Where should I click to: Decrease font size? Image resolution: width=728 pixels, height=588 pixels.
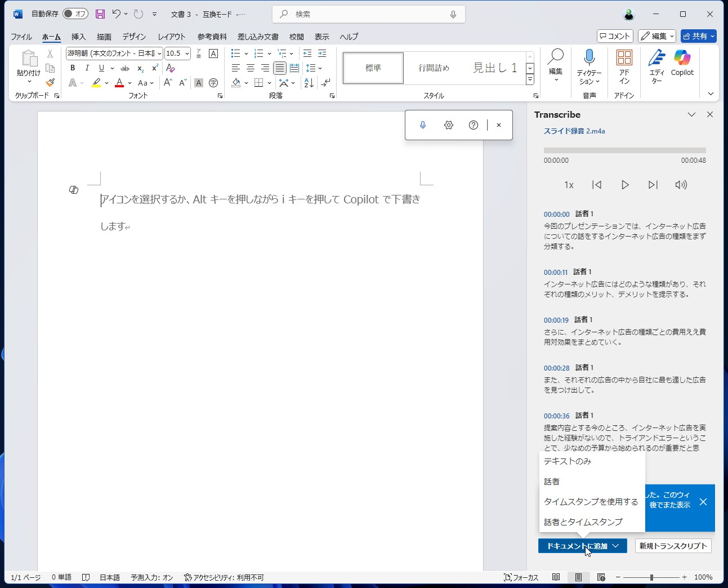(182, 83)
